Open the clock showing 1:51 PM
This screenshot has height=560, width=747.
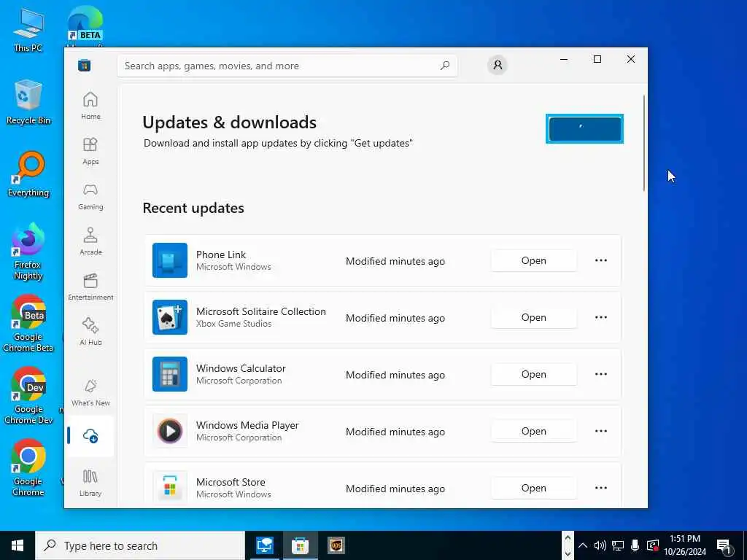click(x=684, y=545)
